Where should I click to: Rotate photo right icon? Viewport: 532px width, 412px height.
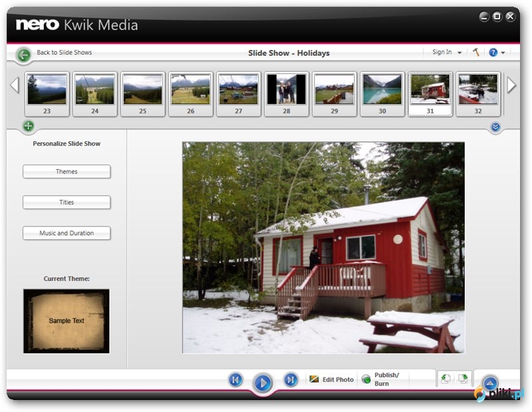tap(463, 378)
